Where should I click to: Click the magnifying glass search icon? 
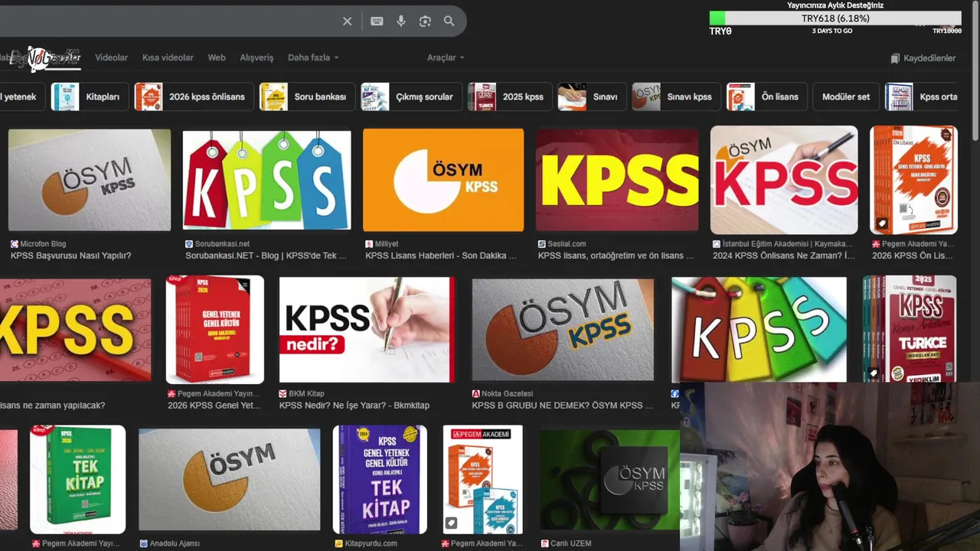pyautogui.click(x=449, y=21)
